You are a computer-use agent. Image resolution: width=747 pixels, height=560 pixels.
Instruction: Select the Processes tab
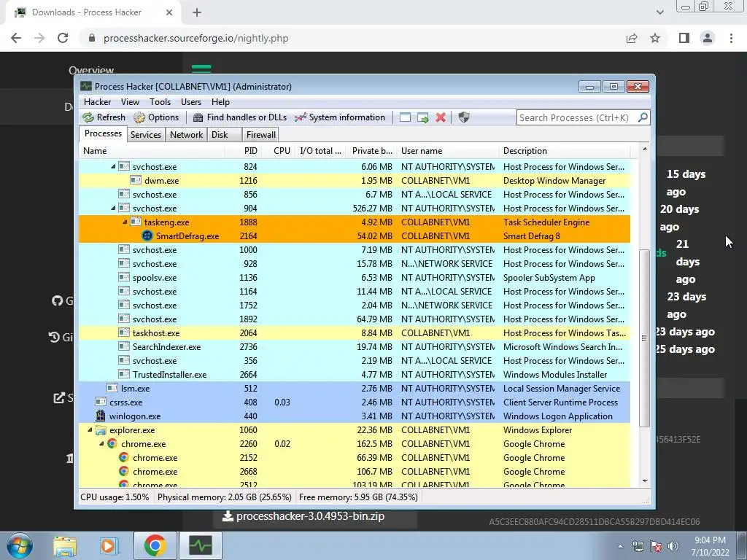103,134
